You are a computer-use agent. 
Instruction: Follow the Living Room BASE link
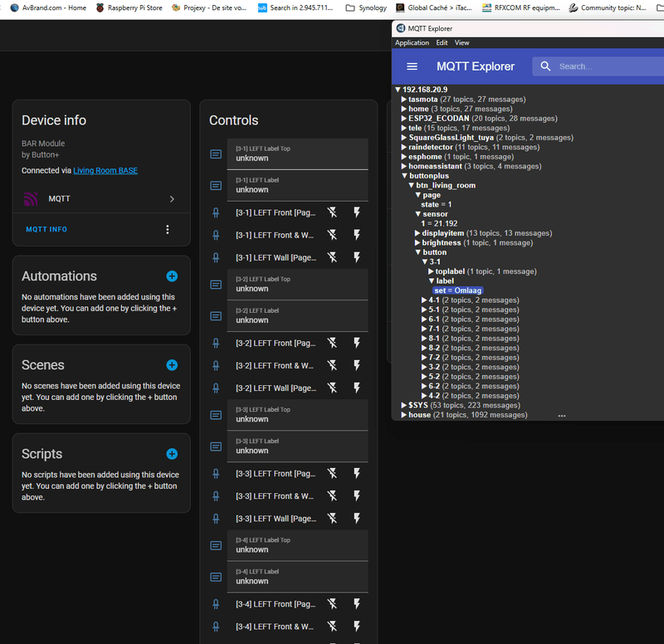[105, 171]
